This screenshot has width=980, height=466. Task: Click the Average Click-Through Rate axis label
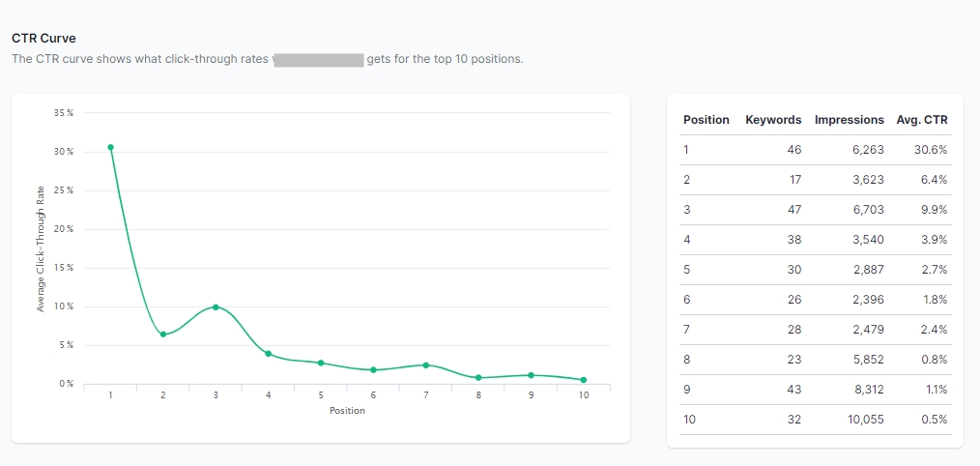(x=41, y=248)
